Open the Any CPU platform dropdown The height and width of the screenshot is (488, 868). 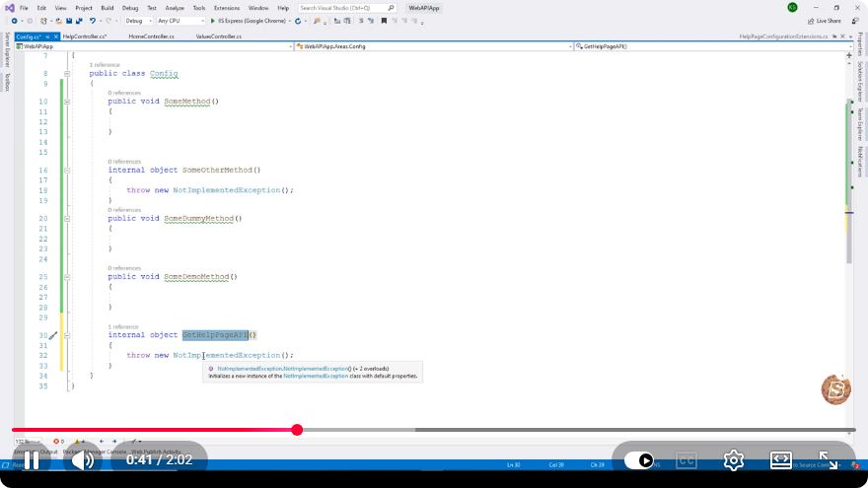pyautogui.click(x=181, y=21)
